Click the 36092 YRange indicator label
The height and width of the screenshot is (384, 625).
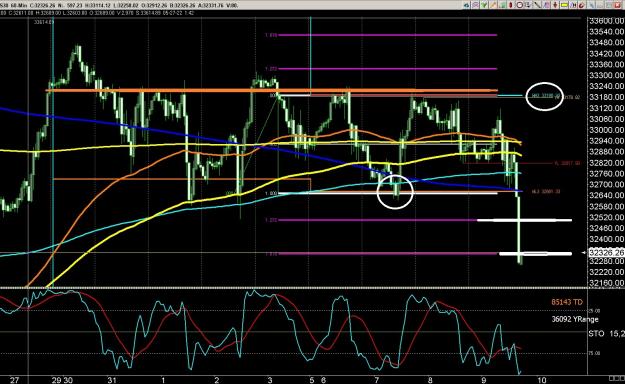[575, 319]
